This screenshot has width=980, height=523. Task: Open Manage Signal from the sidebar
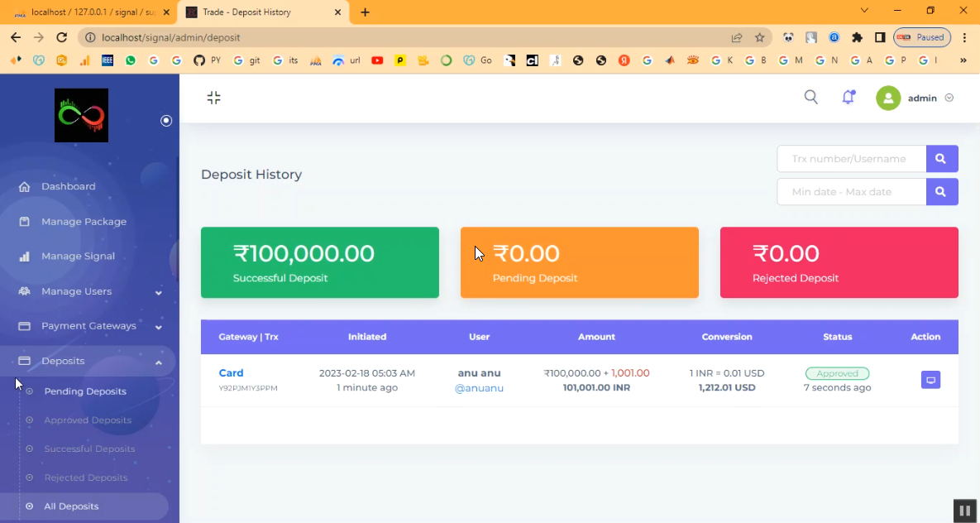coord(78,257)
